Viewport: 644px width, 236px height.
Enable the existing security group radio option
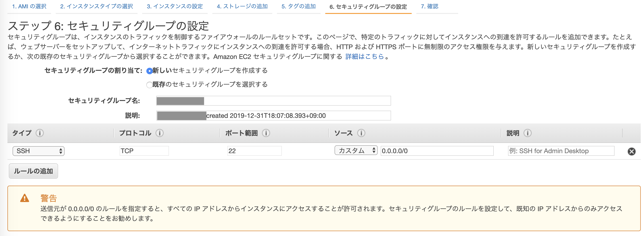[x=149, y=85]
